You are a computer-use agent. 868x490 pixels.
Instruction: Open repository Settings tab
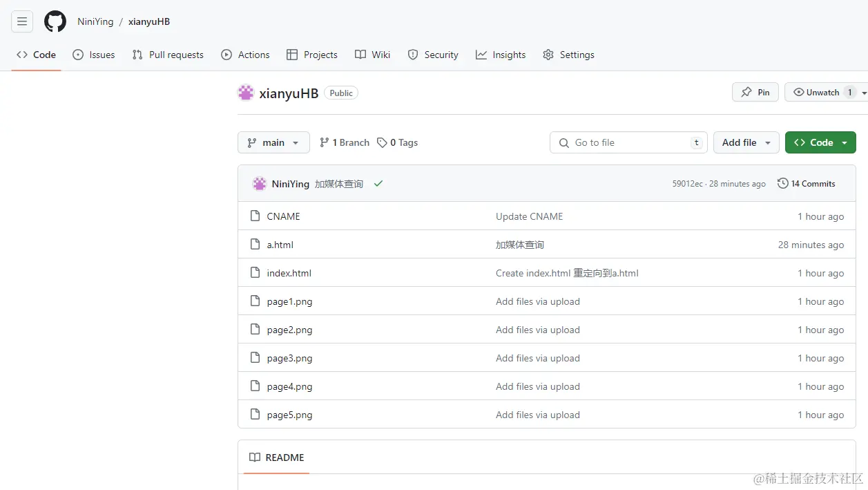click(568, 55)
